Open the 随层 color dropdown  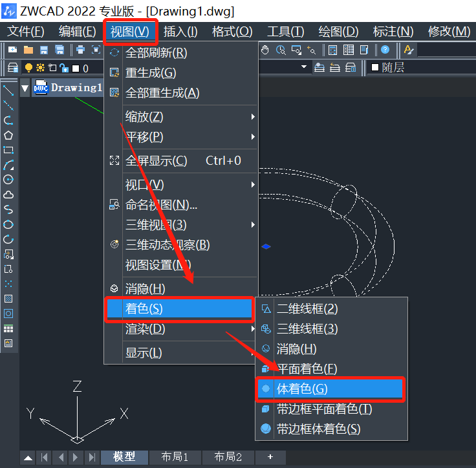pyautogui.click(x=422, y=67)
